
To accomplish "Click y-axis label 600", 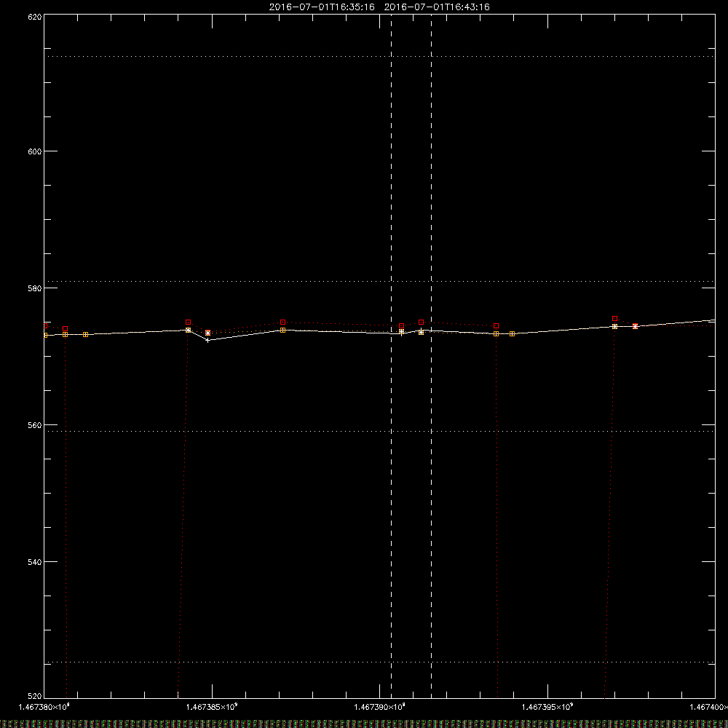I will [35, 151].
